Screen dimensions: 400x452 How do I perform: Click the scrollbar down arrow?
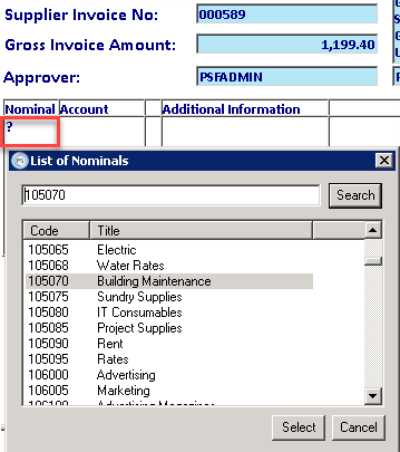(373, 396)
